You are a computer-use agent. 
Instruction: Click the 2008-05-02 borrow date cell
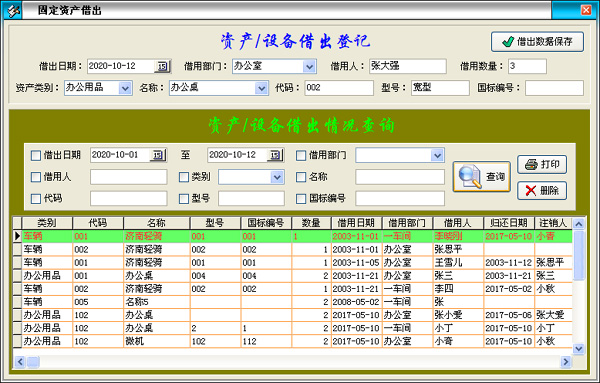356,302
